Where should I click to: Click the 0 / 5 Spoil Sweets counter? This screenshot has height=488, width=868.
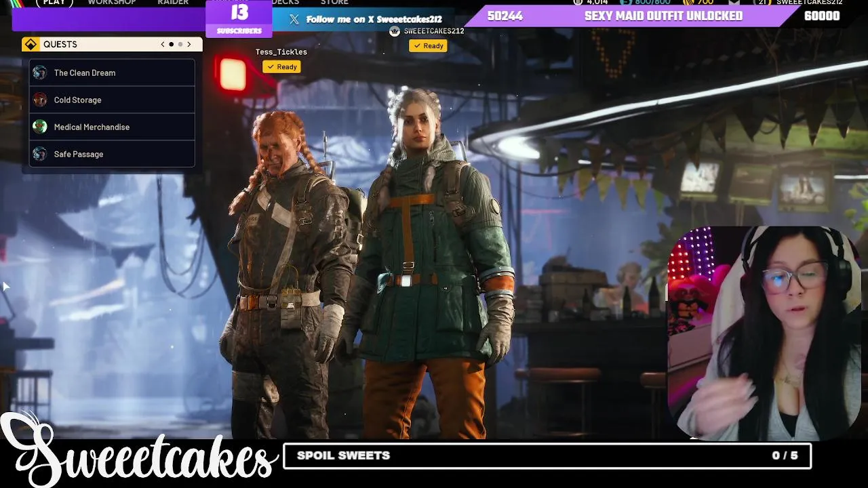click(x=785, y=455)
